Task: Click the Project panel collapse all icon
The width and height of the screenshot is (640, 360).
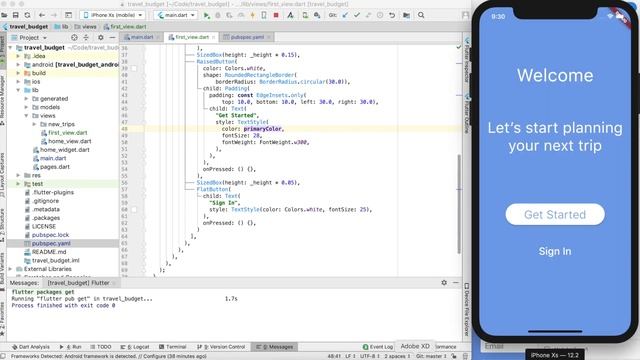Action: tap(86, 38)
